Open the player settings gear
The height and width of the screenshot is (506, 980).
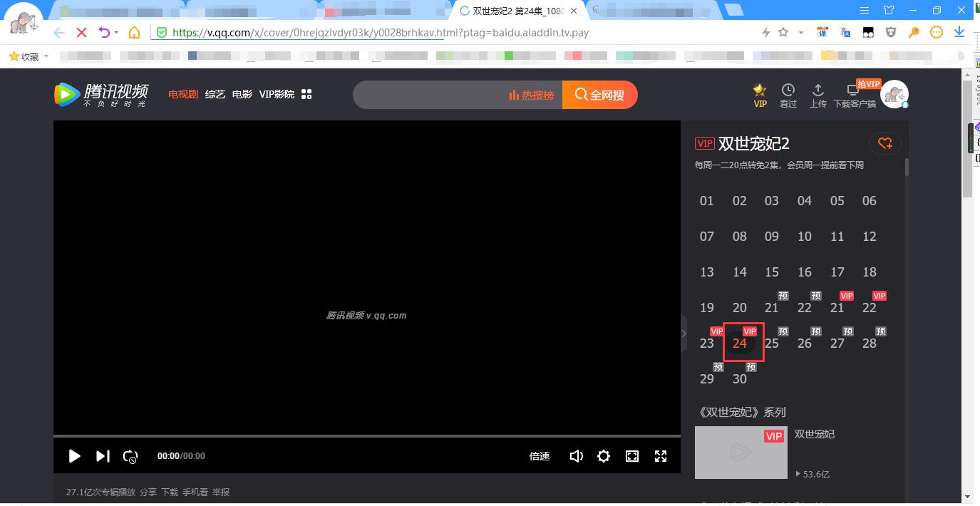coord(603,456)
